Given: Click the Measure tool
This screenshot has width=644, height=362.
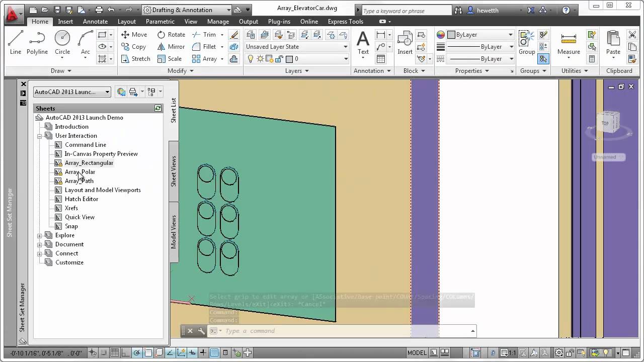Looking at the screenshot, I should [x=569, y=43].
